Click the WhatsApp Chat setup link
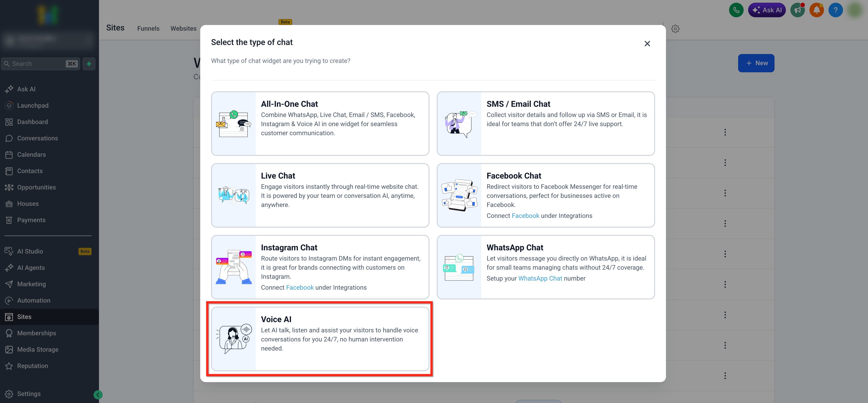The width and height of the screenshot is (868, 403). pyautogui.click(x=540, y=278)
